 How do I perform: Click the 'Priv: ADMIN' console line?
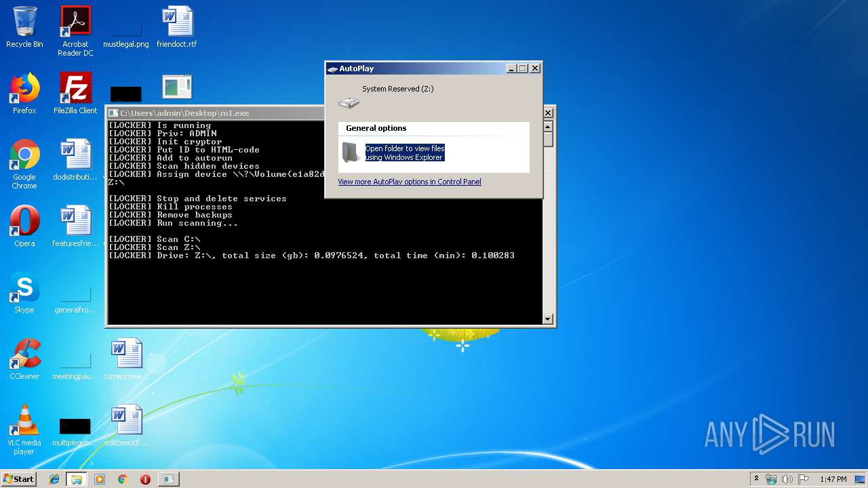(x=162, y=134)
